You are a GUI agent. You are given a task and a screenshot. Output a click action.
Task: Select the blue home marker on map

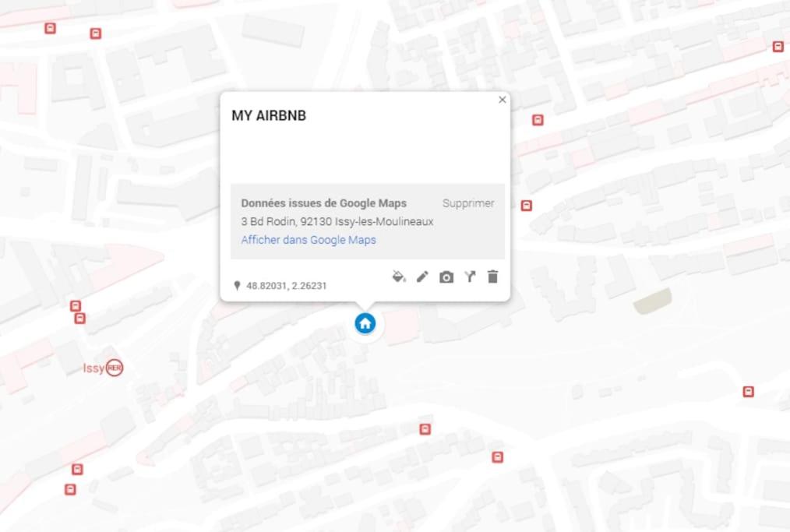(x=365, y=323)
